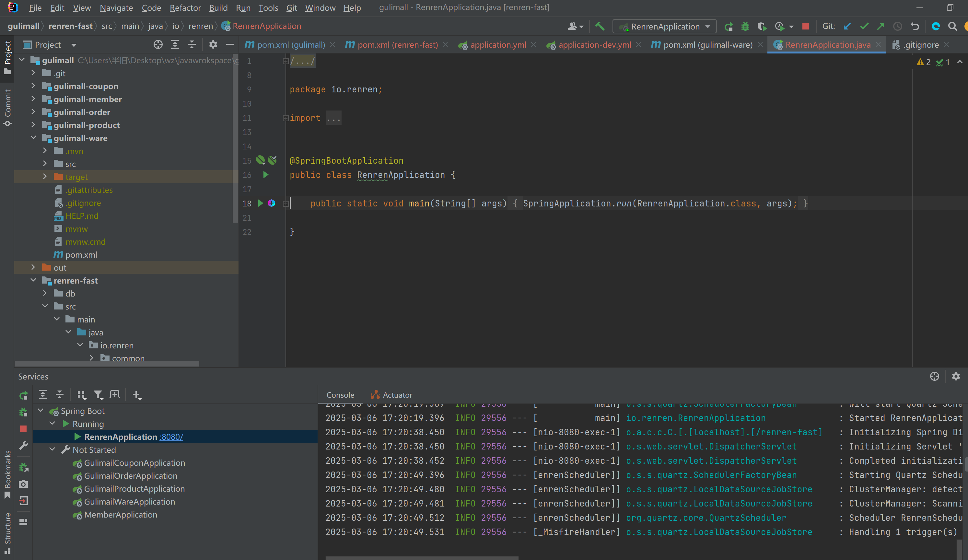This screenshot has height=560, width=968.
Task: Expand the gulimall-coupon module
Action: [x=33, y=86]
